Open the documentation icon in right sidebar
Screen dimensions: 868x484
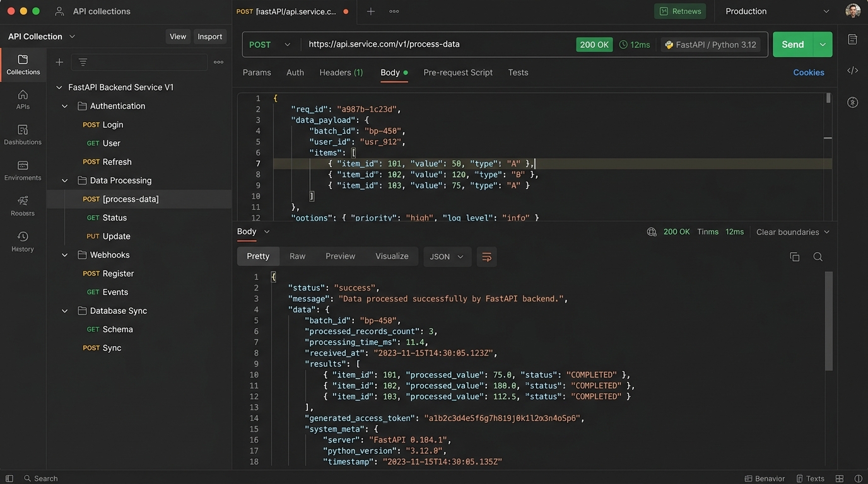[852, 39]
